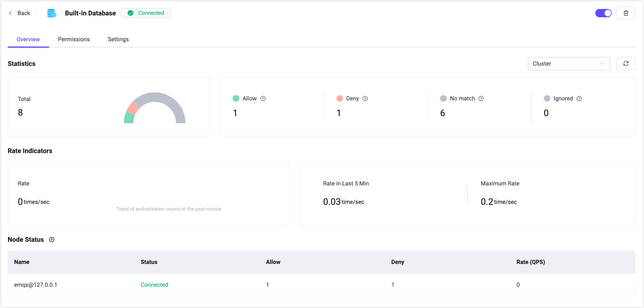The height and width of the screenshot is (308, 644).
Task: Click the red Deny color dot
Action: coord(340,99)
